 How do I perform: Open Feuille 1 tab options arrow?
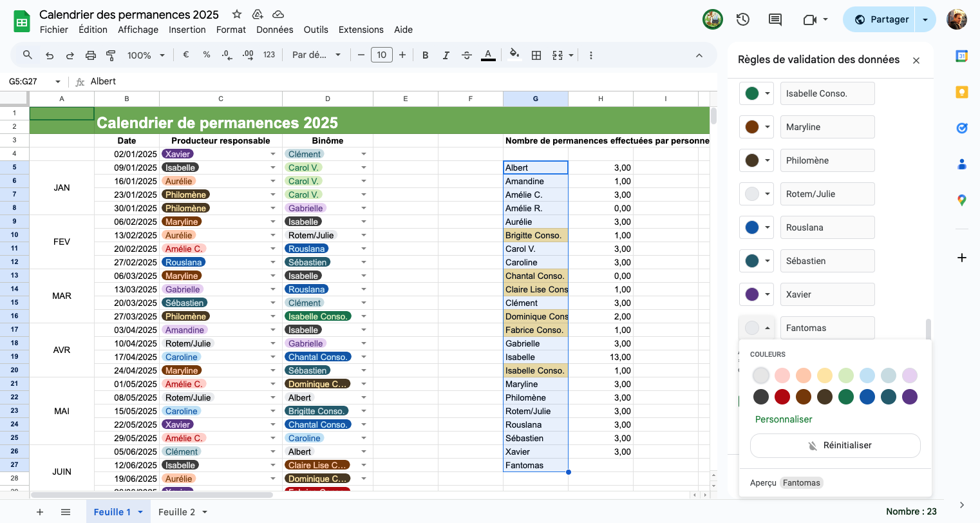click(x=140, y=512)
